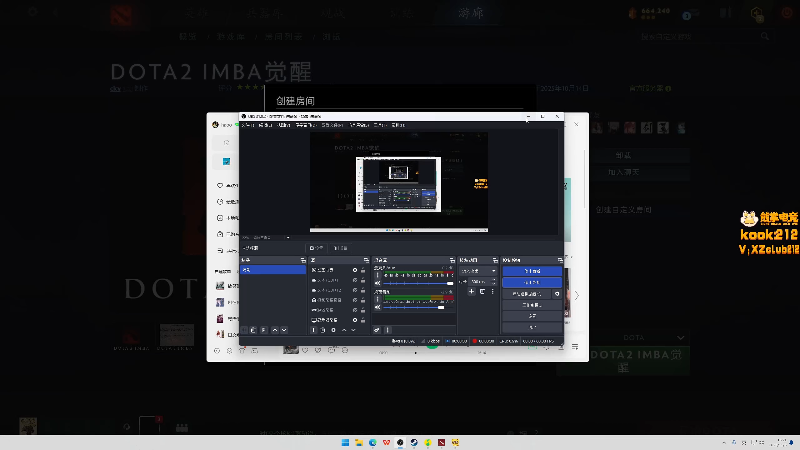Click the virtual camera button in OBS Controls
Screen dimensions: 800x450
(527, 294)
